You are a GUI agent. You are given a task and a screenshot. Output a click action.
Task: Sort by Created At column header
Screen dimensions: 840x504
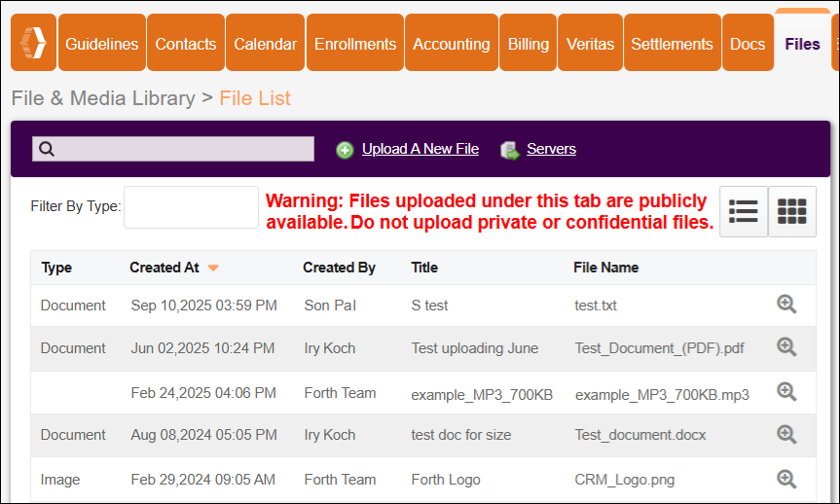[x=164, y=268]
